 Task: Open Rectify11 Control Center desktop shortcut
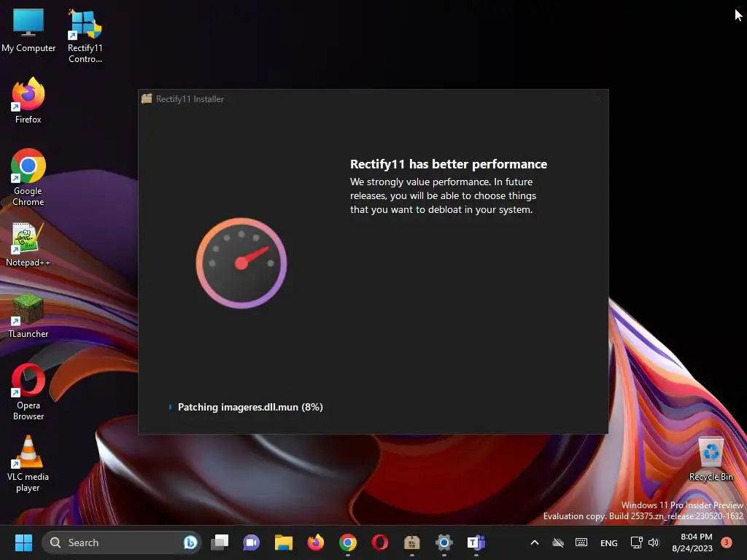pos(85,36)
